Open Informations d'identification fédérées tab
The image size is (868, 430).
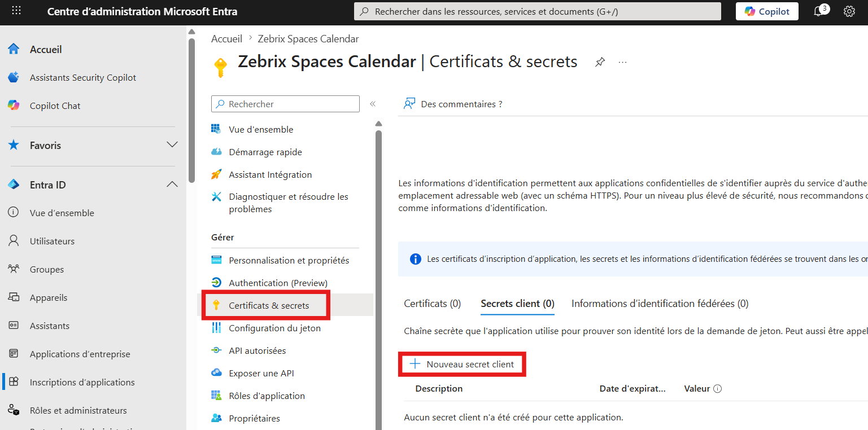click(660, 304)
